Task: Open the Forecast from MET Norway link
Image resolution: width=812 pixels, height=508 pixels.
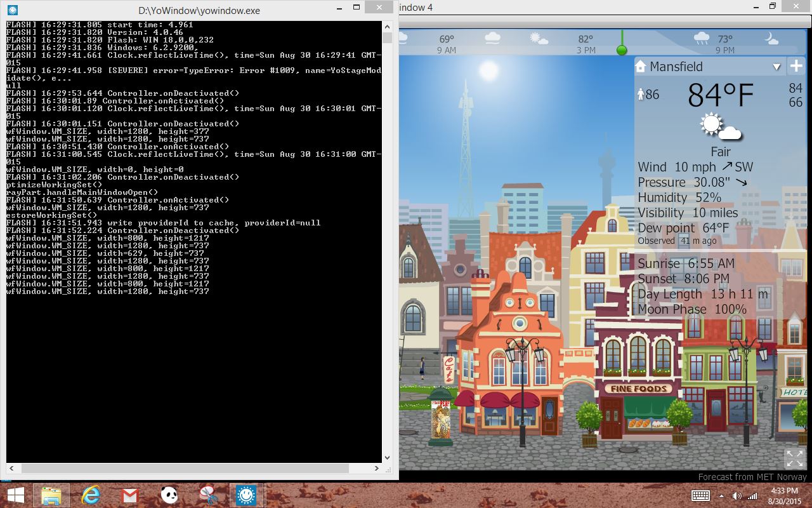Action: 752,477
